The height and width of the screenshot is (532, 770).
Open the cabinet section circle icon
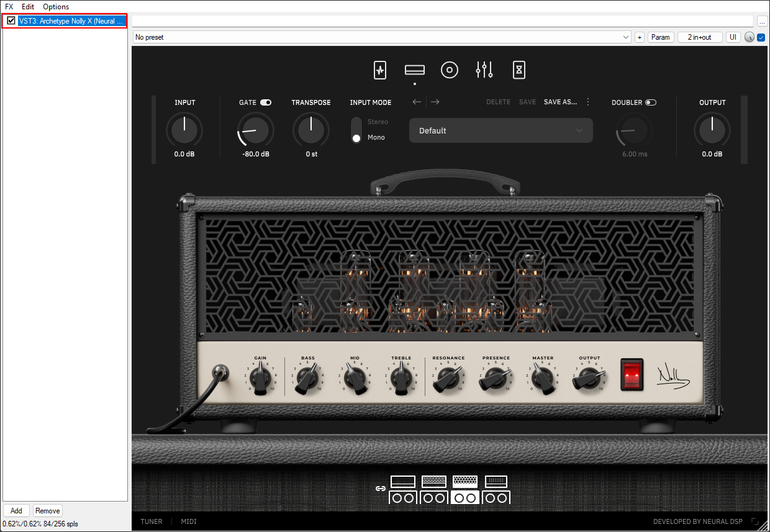(450, 70)
